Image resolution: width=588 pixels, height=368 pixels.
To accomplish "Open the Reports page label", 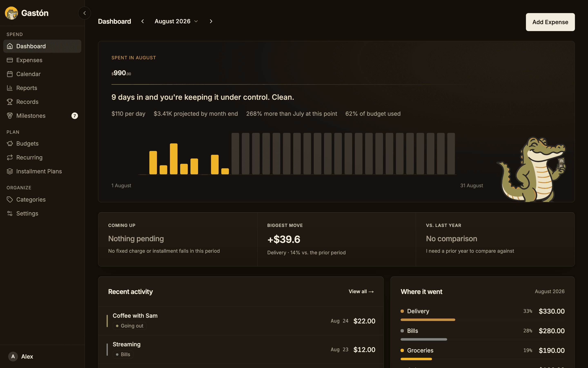I will coord(27,88).
